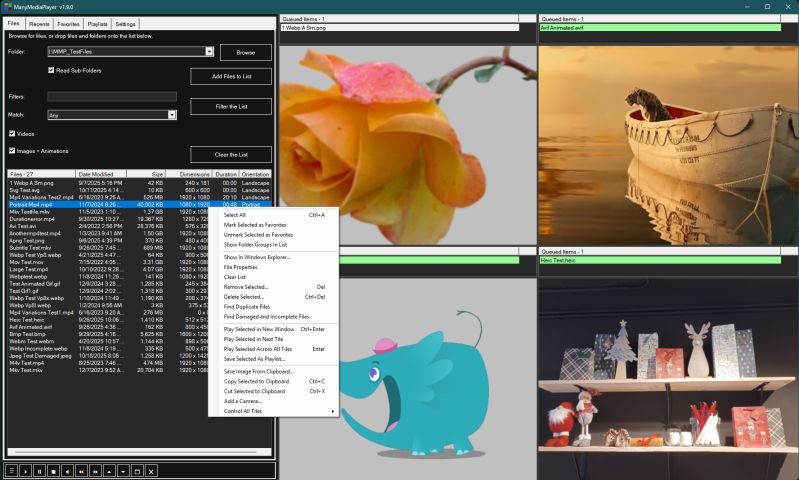Click the Filter the List button
Image resolution: width=799 pixels, height=480 pixels.
231,106
